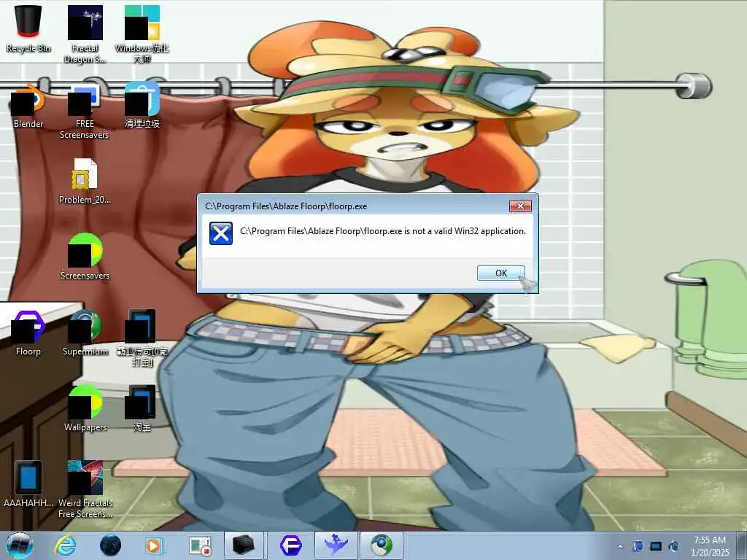
Task: Click the recorder taskbar icon with red dot
Action: click(200, 545)
